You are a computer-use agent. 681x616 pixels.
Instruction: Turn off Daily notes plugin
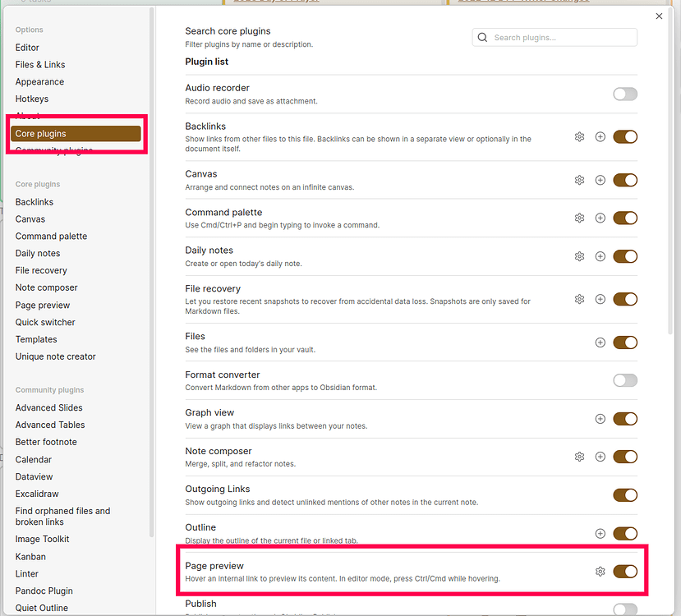tap(625, 256)
